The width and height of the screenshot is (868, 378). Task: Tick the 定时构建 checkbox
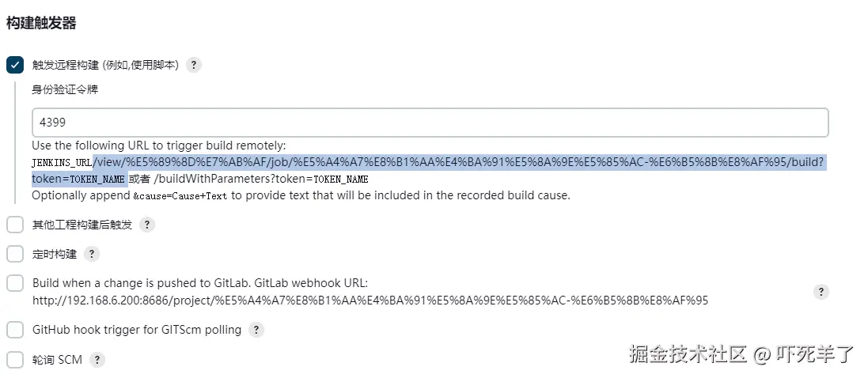[15, 254]
